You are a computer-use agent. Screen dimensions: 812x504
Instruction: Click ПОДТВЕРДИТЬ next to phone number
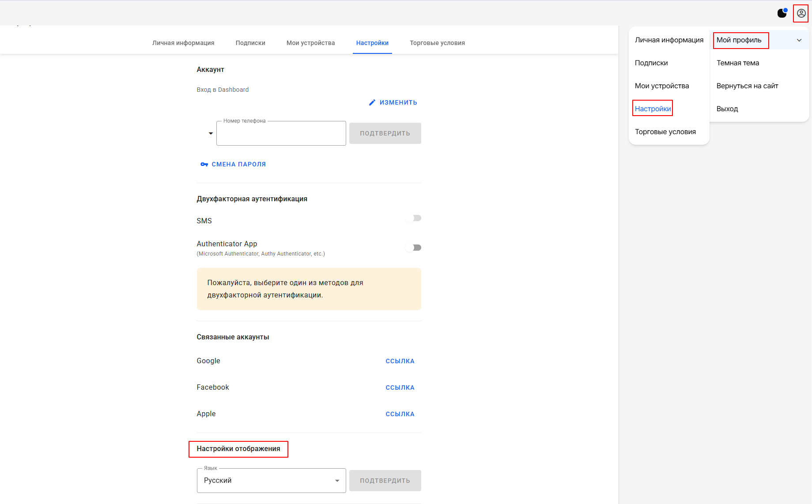(385, 133)
